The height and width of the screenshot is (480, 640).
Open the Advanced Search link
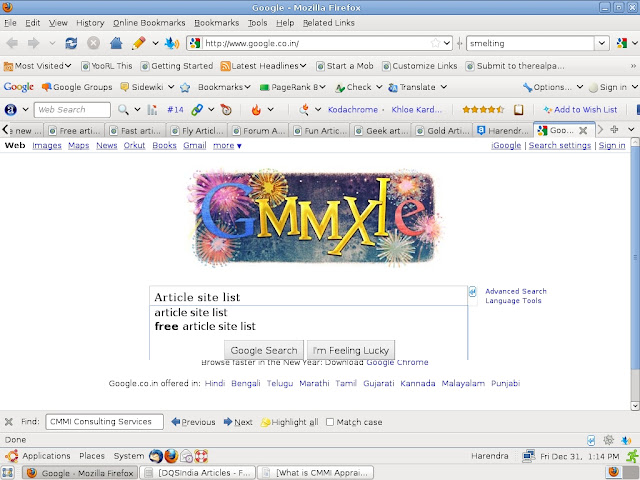(516, 291)
